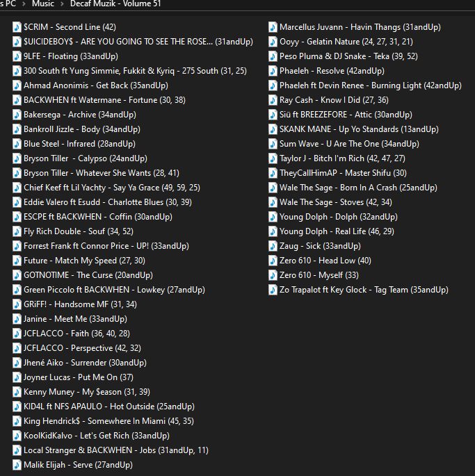
Task: Click the Music breadcrumb in address bar
Action: pos(43,3)
